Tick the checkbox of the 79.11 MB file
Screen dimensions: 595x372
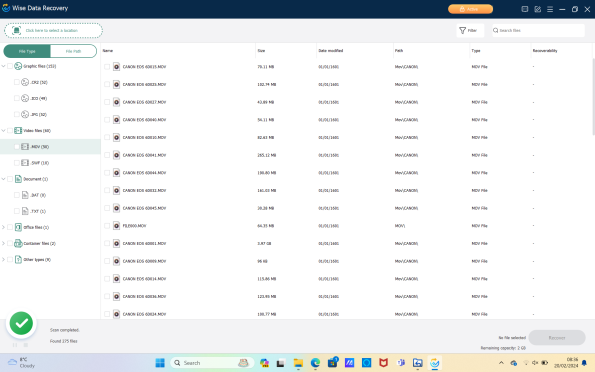(107, 67)
